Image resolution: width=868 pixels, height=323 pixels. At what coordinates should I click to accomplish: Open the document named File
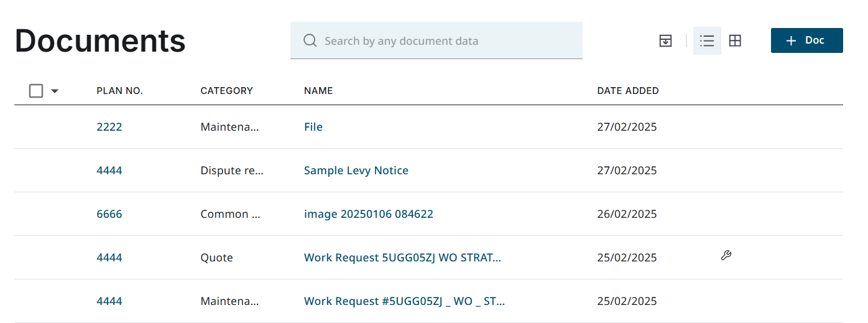[313, 127]
